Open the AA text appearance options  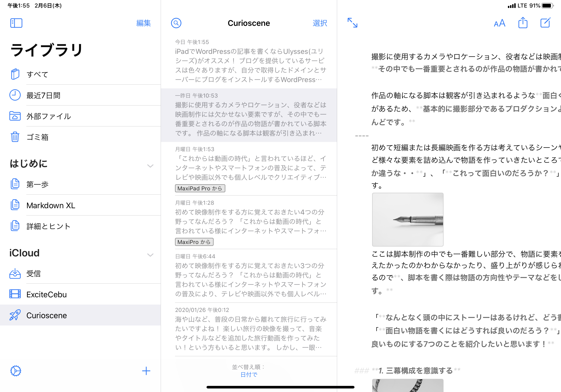pyautogui.click(x=499, y=23)
